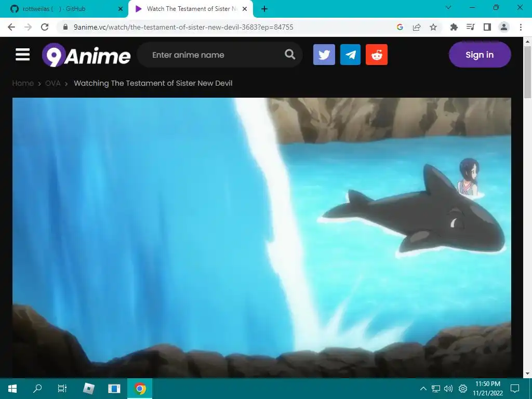Open the media control icon
This screenshot has width=532, height=399.
tap(470, 27)
